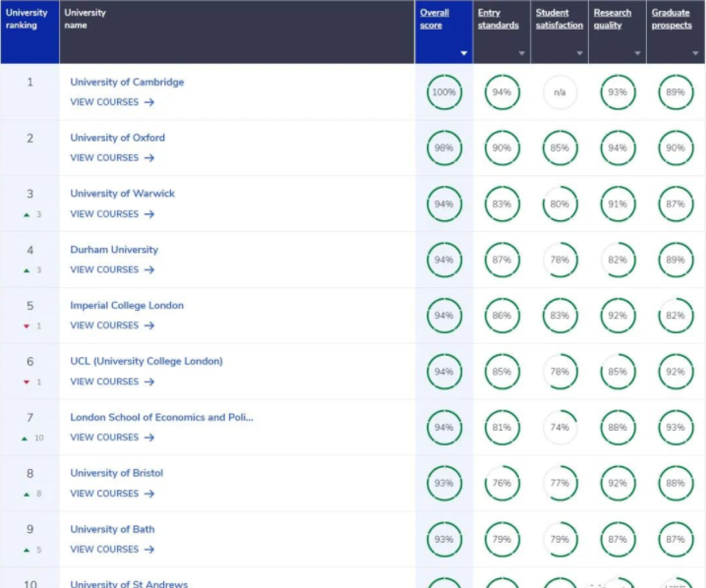Click UCL's 92% graduate prospects circle
This screenshot has height=588, width=706.
676,373
